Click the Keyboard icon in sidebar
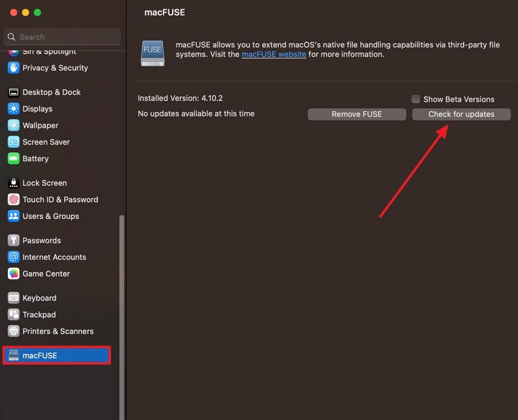This screenshot has height=420, width=518. click(13, 298)
